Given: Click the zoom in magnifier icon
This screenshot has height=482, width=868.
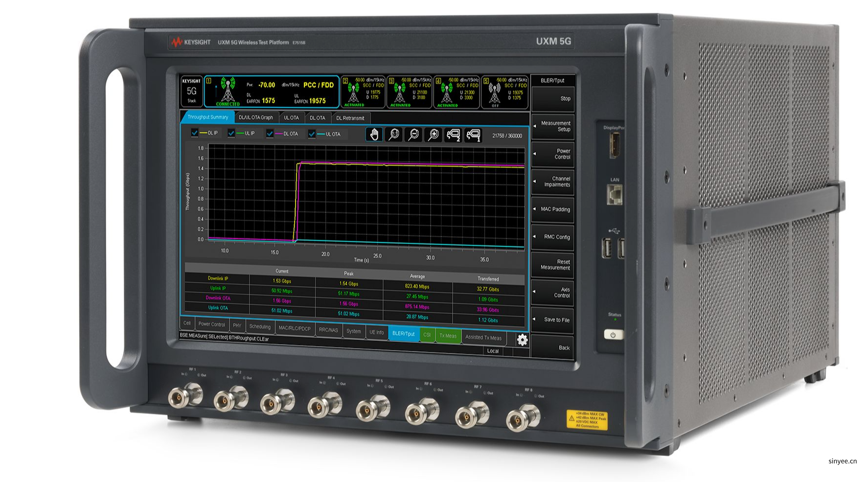Looking at the screenshot, I should [x=434, y=135].
